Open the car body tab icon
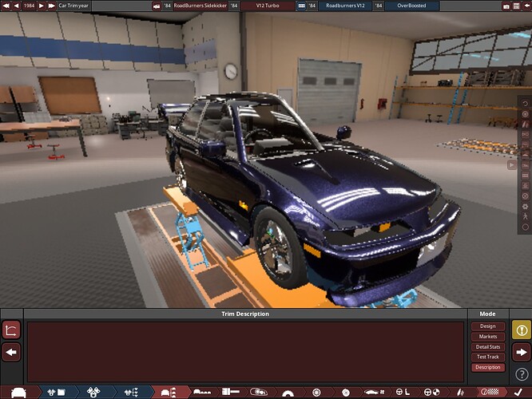Screen dimensions: 532x399 (16, 393)
